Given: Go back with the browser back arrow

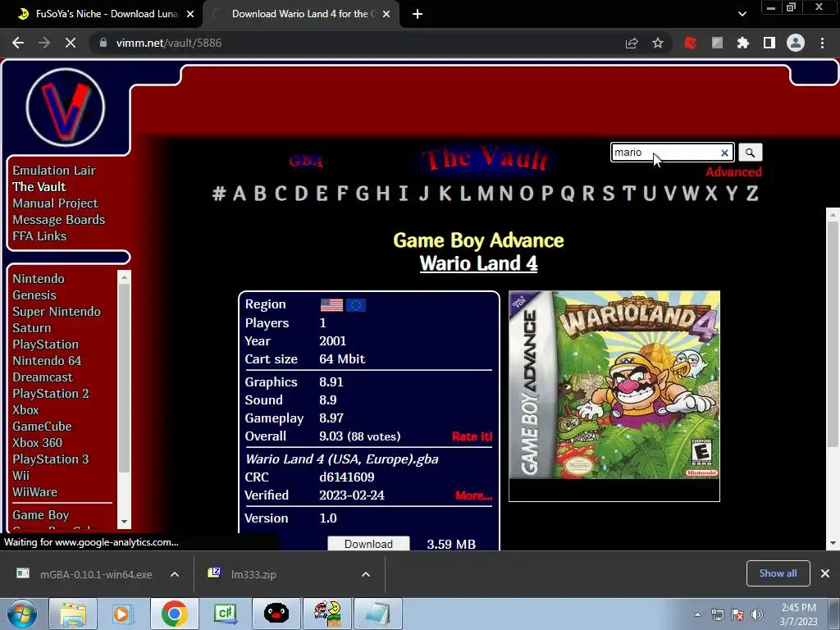Looking at the screenshot, I should pos(18,43).
